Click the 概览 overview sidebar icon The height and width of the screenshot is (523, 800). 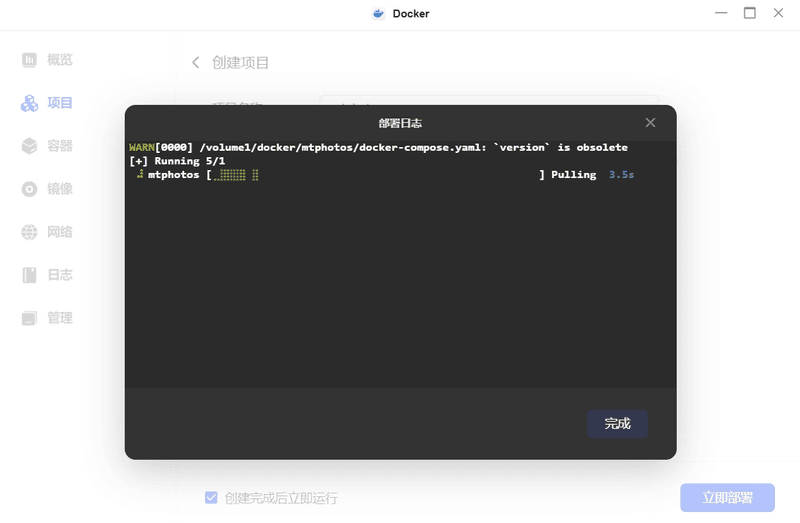pos(29,60)
